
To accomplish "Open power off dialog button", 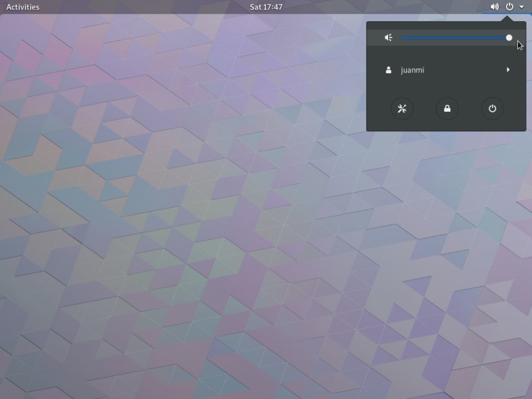I will [x=492, y=109].
